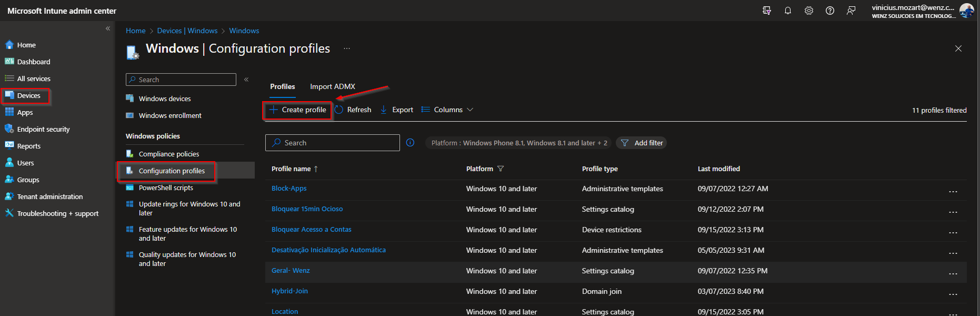Export the profiles list
The image size is (980, 316).
pos(397,110)
